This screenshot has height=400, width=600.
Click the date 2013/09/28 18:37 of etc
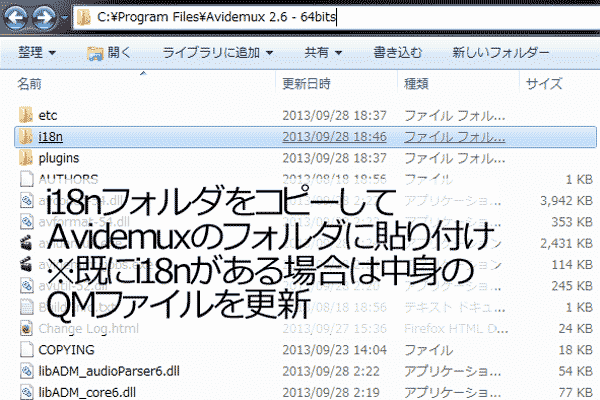click(x=334, y=115)
